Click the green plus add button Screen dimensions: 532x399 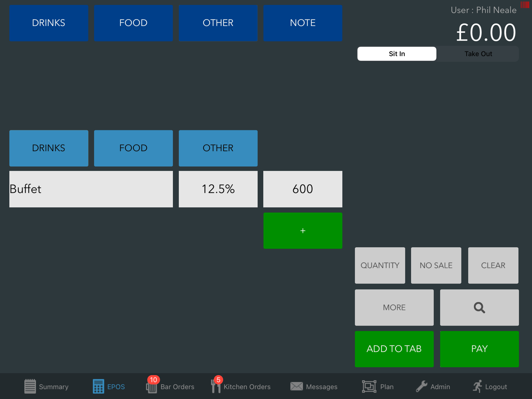(x=303, y=231)
